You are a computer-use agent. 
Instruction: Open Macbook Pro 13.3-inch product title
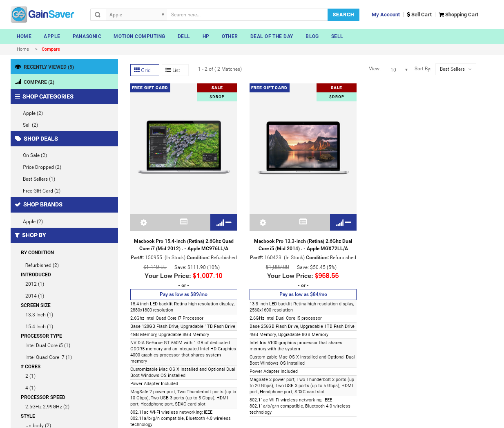pos(303,245)
